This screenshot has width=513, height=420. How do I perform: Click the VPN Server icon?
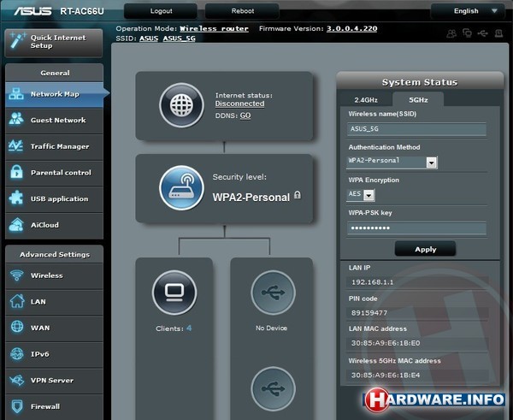coord(17,380)
